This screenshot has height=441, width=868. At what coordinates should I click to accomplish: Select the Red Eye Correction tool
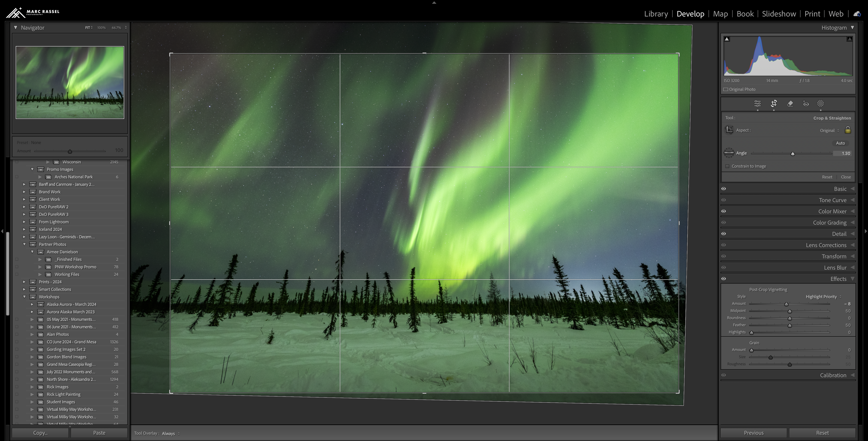pyautogui.click(x=806, y=104)
